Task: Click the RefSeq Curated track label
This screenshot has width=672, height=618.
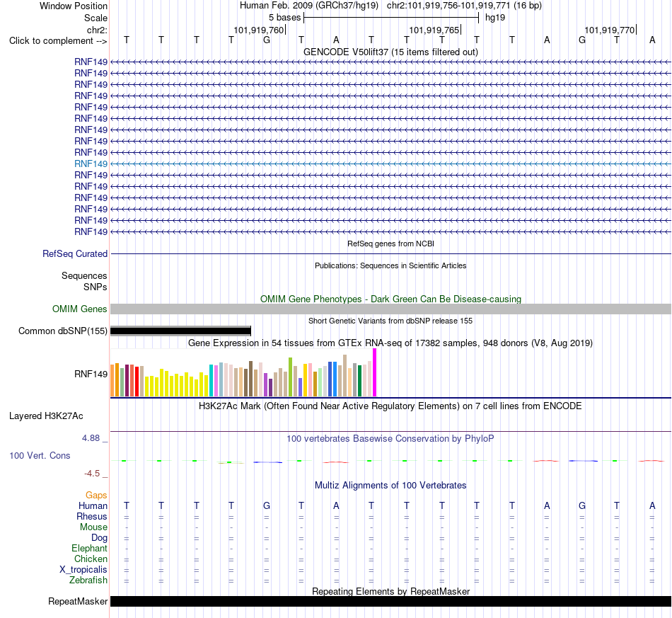Action: [75, 254]
